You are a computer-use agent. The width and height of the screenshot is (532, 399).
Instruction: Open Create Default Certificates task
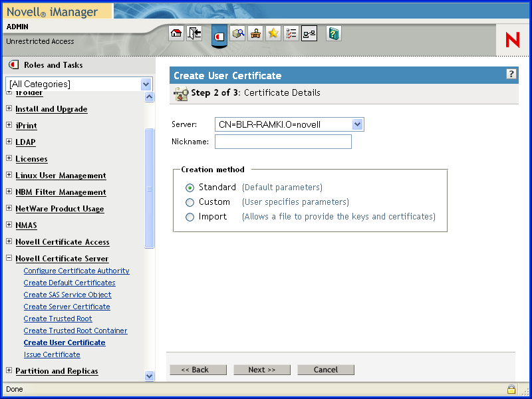pyautogui.click(x=70, y=283)
